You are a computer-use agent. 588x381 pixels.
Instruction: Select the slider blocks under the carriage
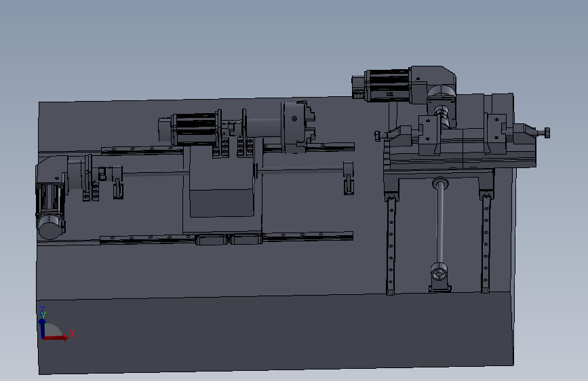(x=229, y=239)
